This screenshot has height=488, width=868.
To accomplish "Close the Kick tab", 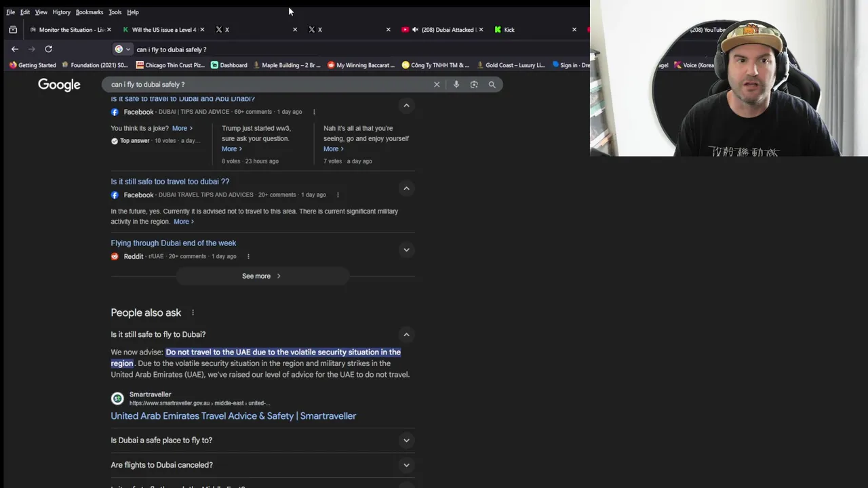I will [574, 30].
